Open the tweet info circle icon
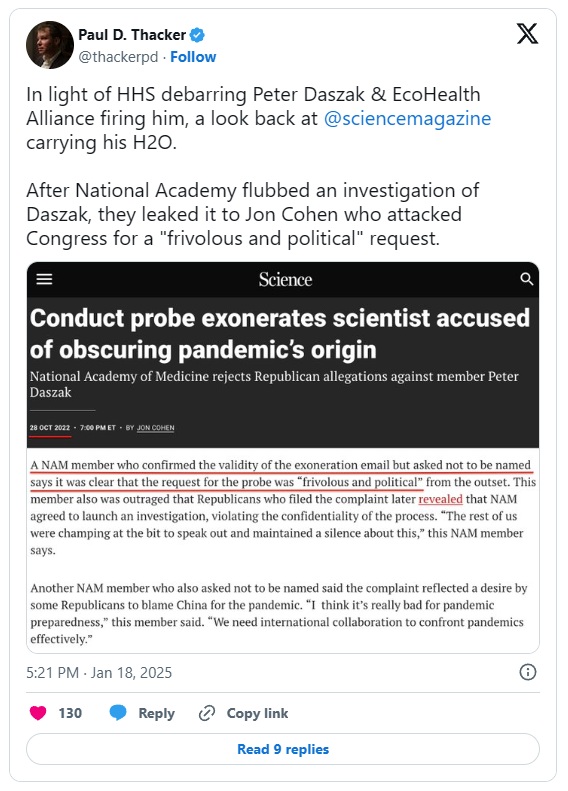Screen dimensions: 568x791 click(528, 672)
